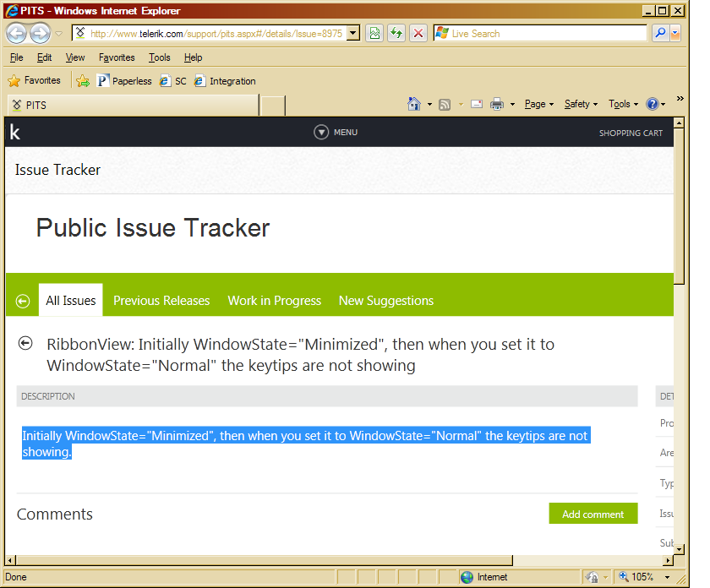
Task: Switch to Work in Progress tab
Action: pos(275,301)
